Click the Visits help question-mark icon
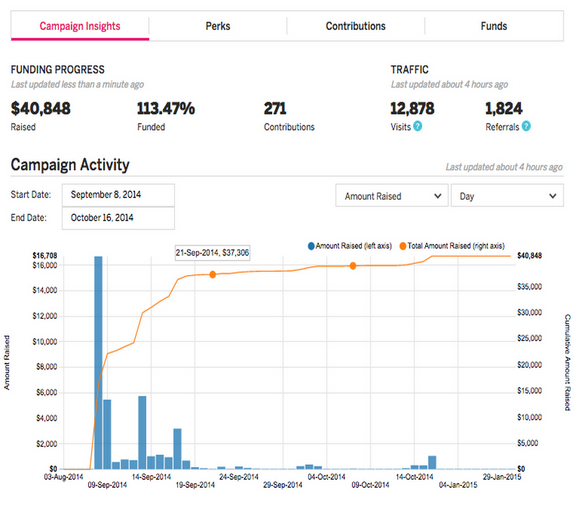This screenshot has height=509, width=585. pyautogui.click(x=418, y=126)
